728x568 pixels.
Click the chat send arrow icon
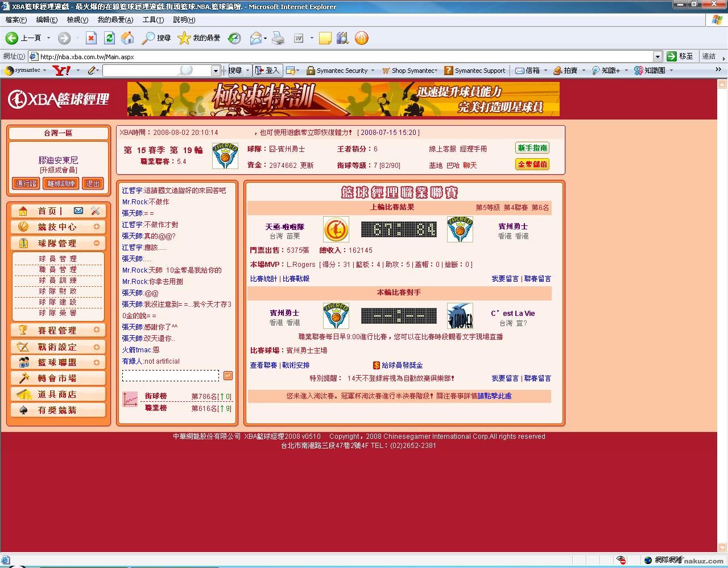tap(227, 376)
